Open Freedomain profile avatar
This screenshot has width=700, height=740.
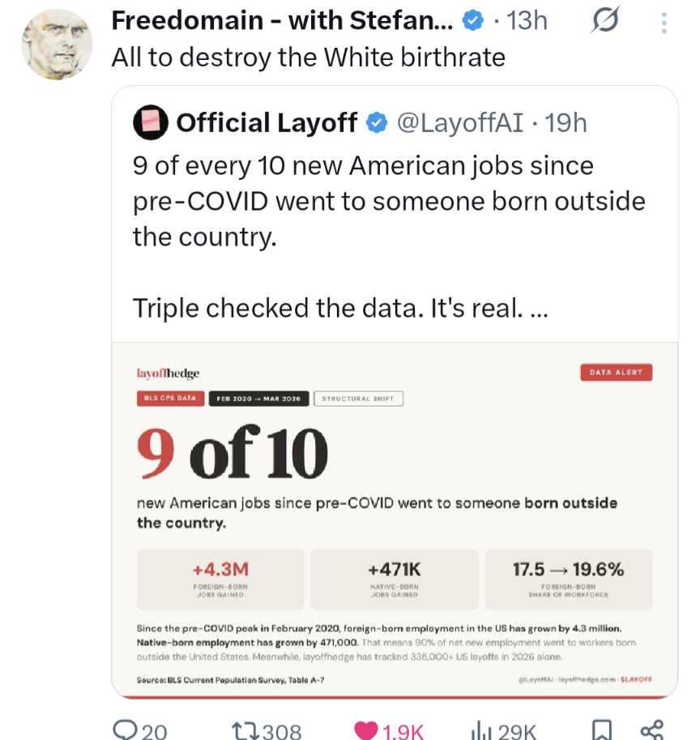[56, 45]
